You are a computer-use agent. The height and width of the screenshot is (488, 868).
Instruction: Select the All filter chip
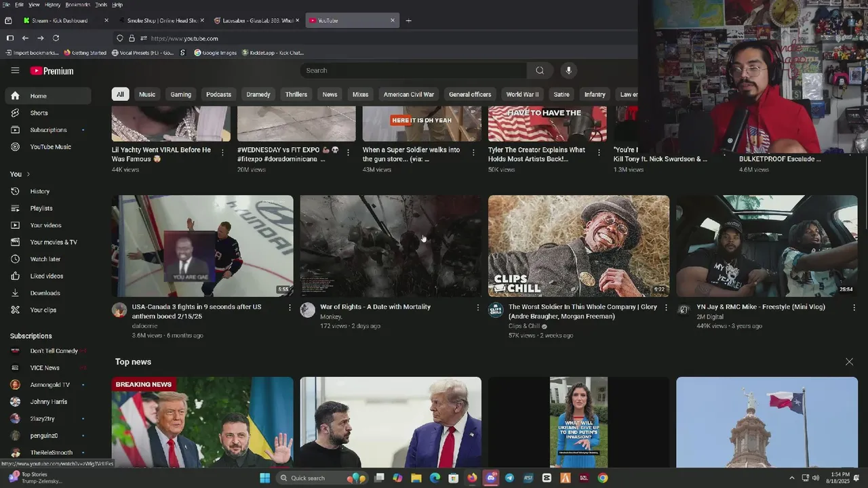[120, 94]
